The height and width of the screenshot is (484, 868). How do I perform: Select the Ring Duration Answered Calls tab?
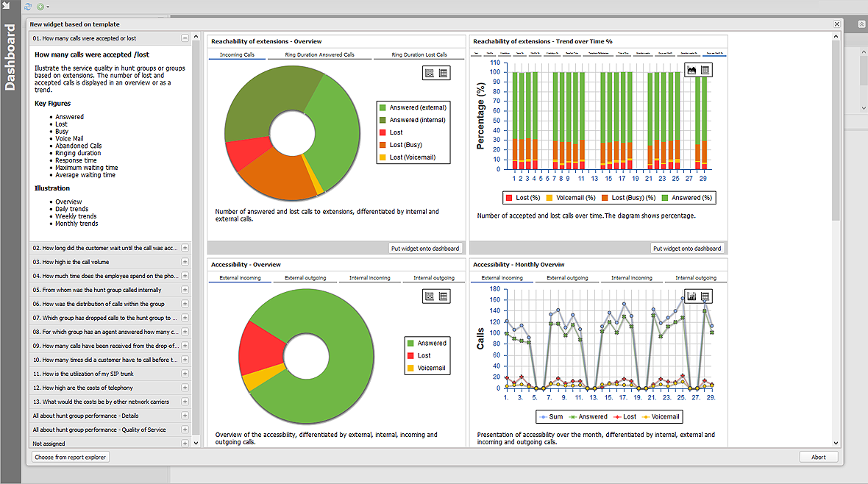point(319,55)
